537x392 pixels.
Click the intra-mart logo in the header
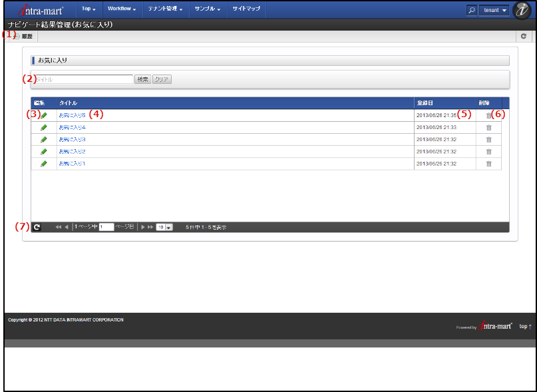pos(41,10)
